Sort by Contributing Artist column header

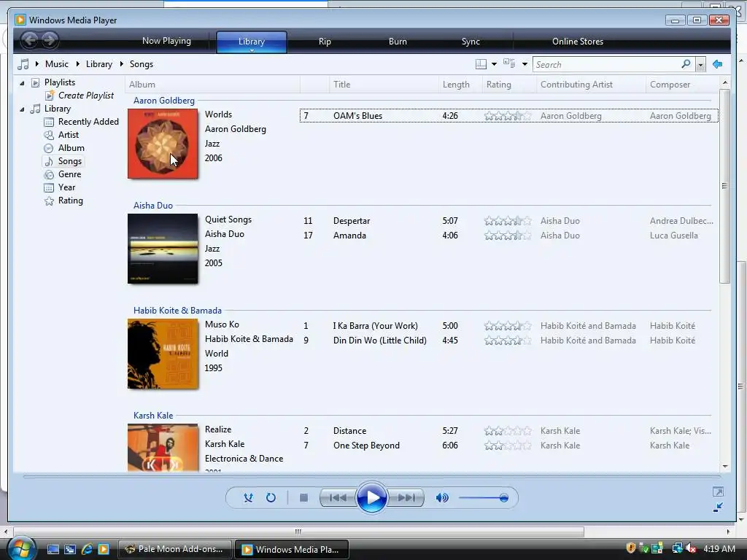[591, 85]
